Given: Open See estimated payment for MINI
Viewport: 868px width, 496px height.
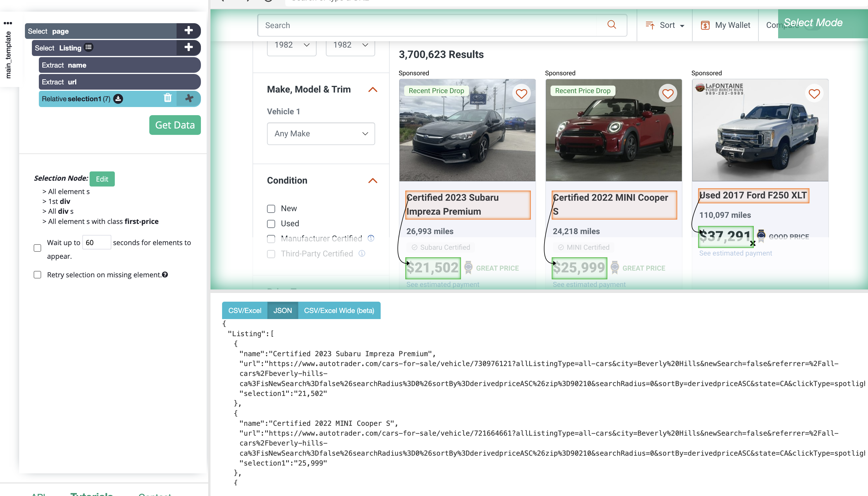Looking at the screenshot, I should coord(589,285).
